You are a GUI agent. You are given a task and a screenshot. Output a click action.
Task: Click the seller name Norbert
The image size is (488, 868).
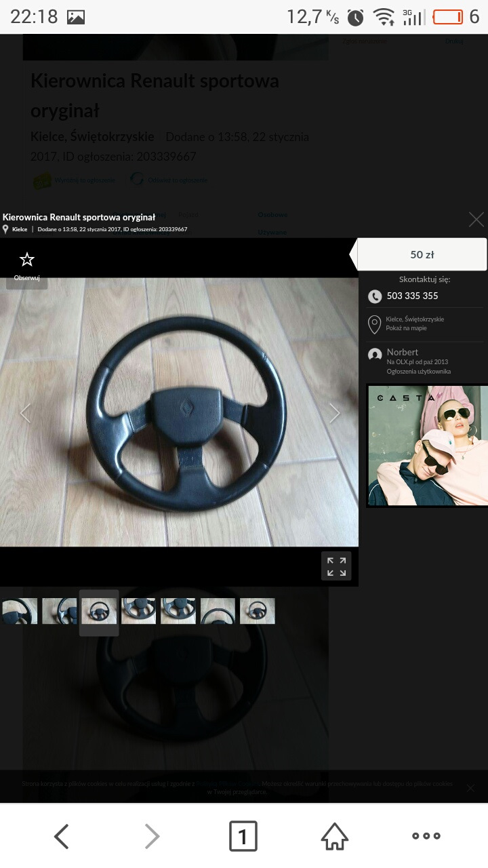click(402, 352)
